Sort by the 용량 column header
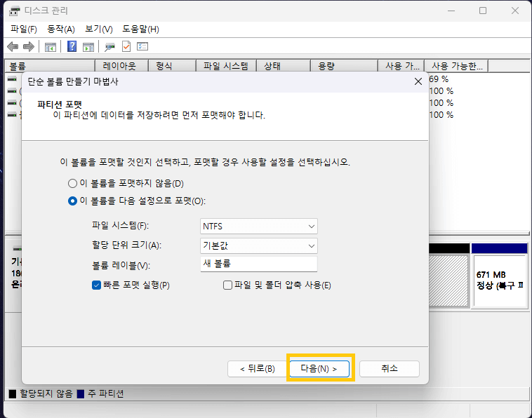 [x=344, y=66]
